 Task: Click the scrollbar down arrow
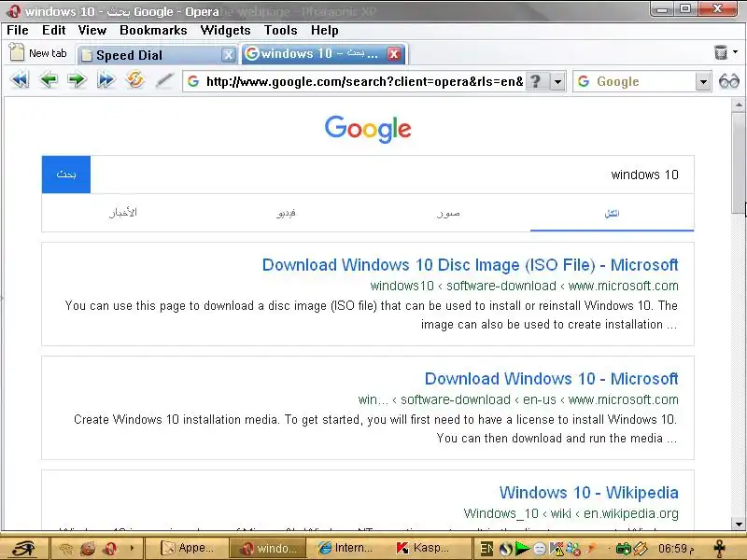click(x=739, y=525)
